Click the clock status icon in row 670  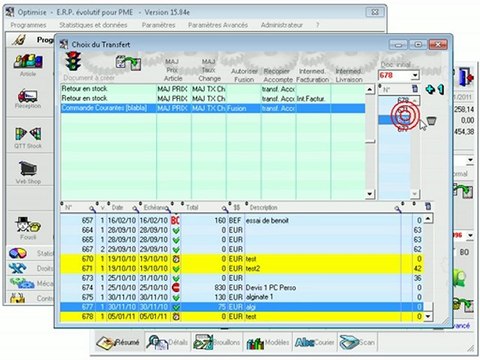[x=176, y=259]
